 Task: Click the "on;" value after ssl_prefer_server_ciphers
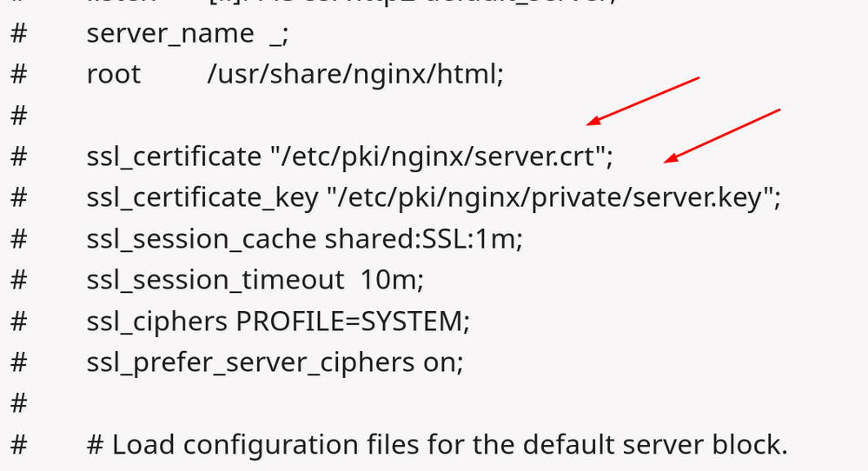pos(443,362)
